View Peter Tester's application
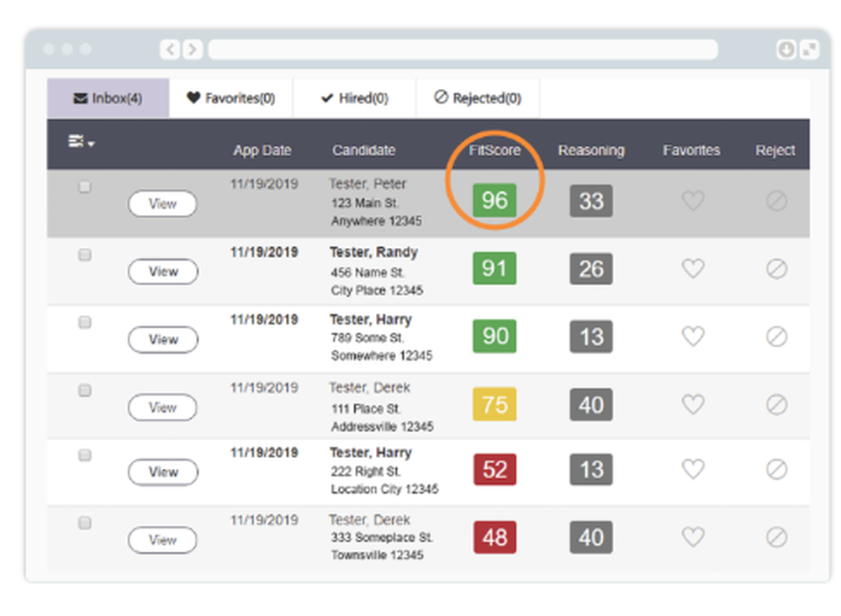 click(x=162, y=204)
